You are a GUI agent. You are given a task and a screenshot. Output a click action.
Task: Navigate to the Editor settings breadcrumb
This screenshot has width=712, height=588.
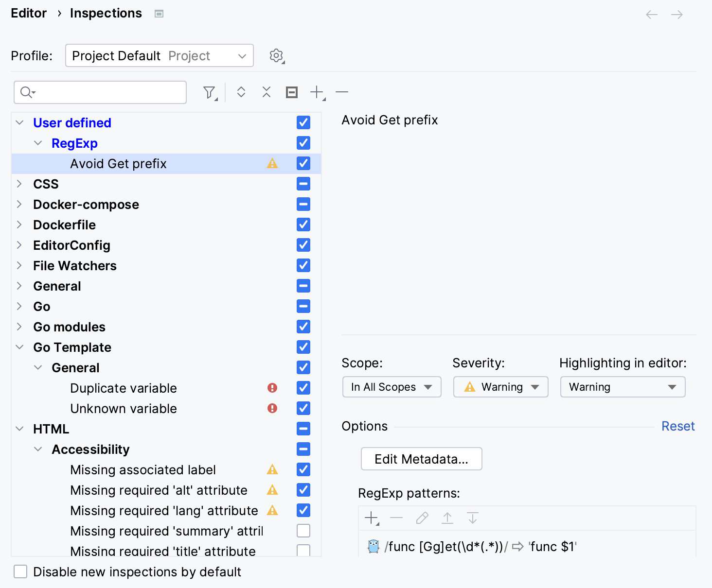tap(28, 13)
